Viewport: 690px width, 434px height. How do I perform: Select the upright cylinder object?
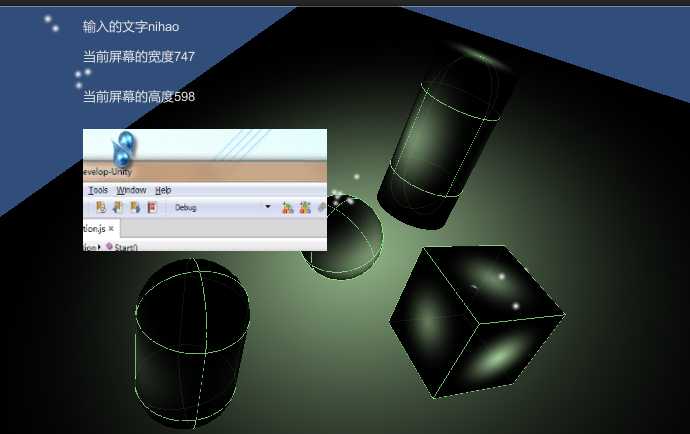192,343
